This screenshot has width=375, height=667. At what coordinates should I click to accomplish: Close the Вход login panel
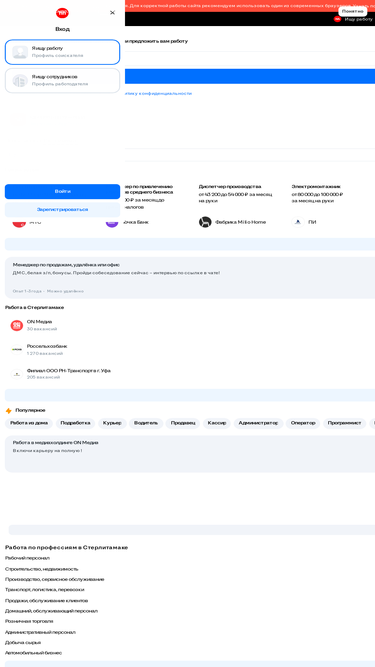112,13
